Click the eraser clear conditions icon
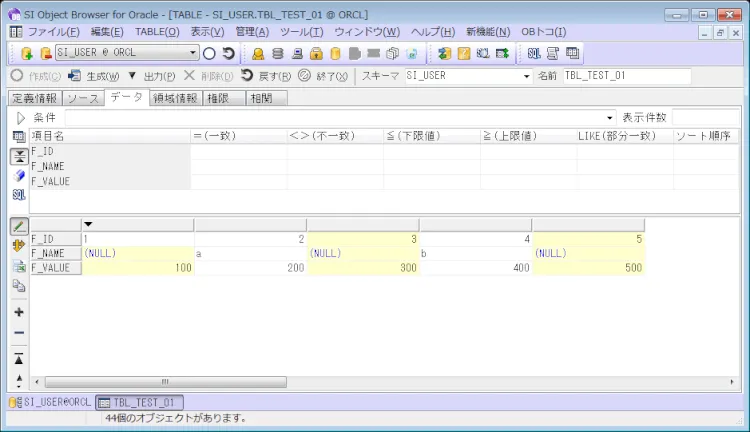Image resolution: width=750 pixels, height=432 pixels. [19, 176]
